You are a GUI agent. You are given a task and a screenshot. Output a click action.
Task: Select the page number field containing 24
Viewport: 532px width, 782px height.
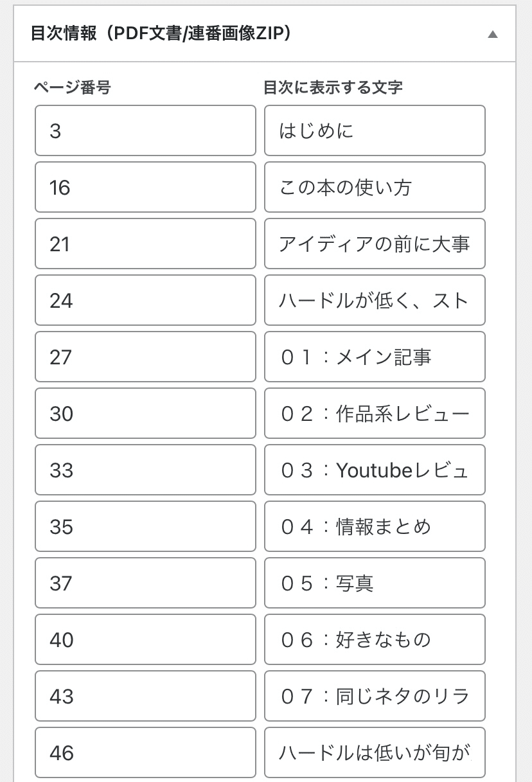tap(145, 300)
